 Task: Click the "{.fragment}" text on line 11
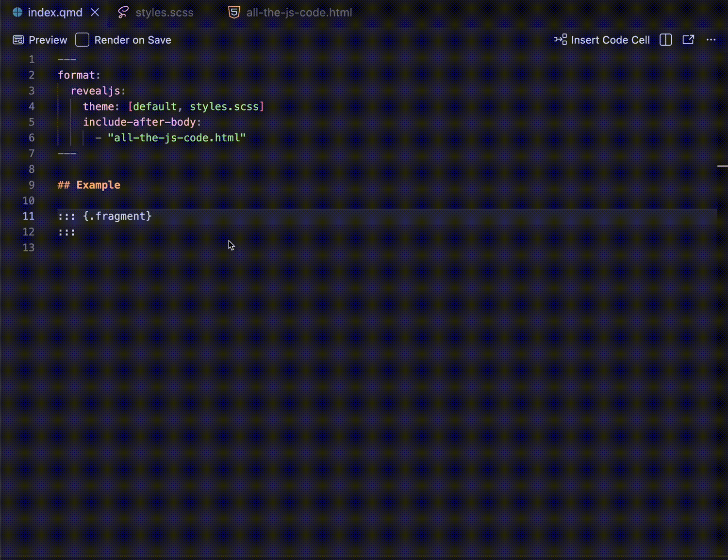(117, 216)
